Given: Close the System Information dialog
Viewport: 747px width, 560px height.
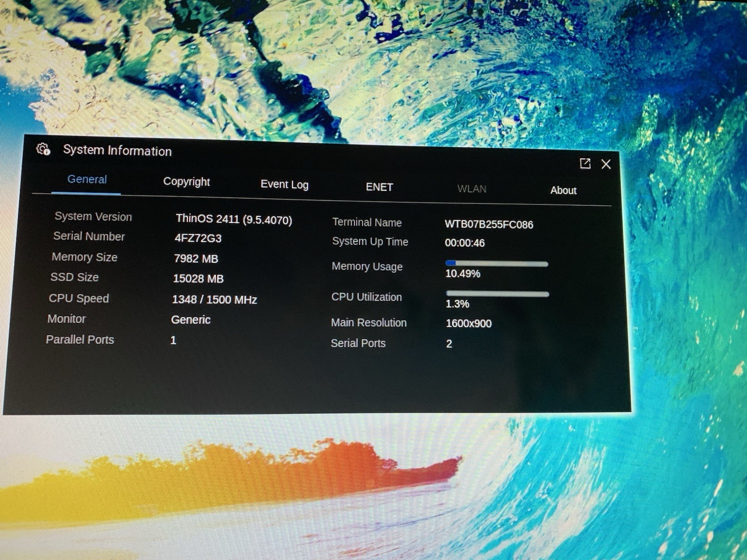Looking at the screenshot, I should [x=606, y=164].
